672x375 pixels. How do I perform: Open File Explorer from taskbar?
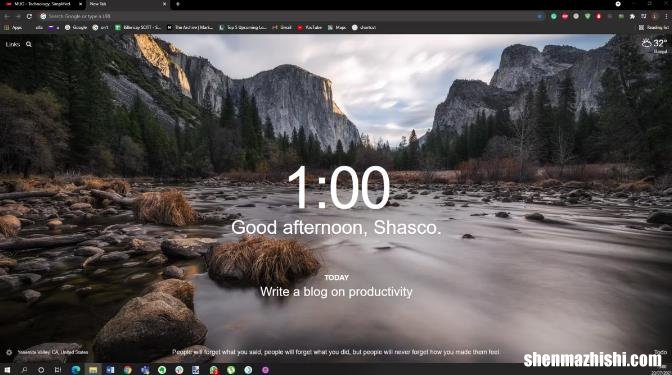[x=93, y=370]
